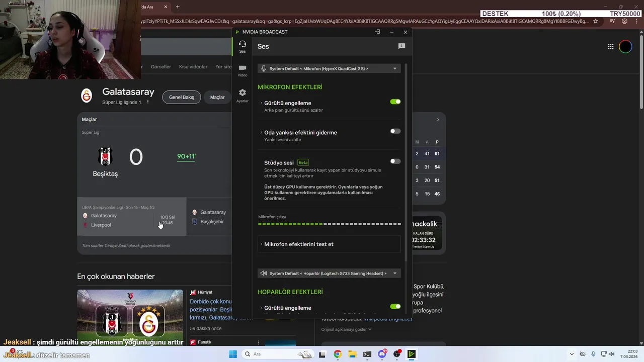
Task: Click the next arrow in standings panel
Action: pyautogui.click(x=438, y=120)
